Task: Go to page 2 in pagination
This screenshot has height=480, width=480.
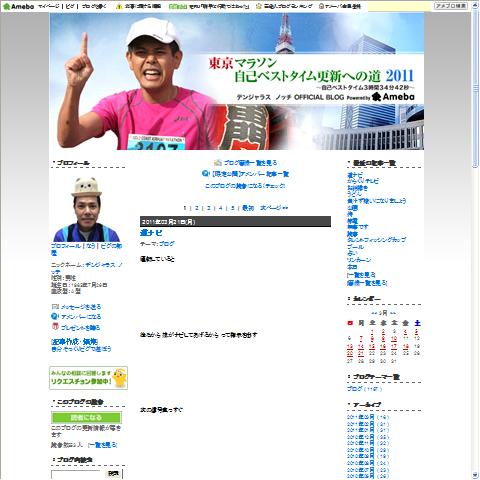Action: [197, 208]
